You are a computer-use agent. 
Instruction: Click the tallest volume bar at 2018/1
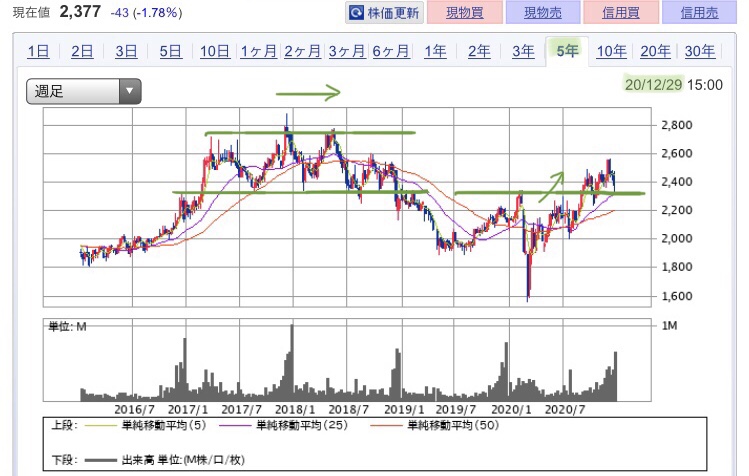click(x=292, y=362)
